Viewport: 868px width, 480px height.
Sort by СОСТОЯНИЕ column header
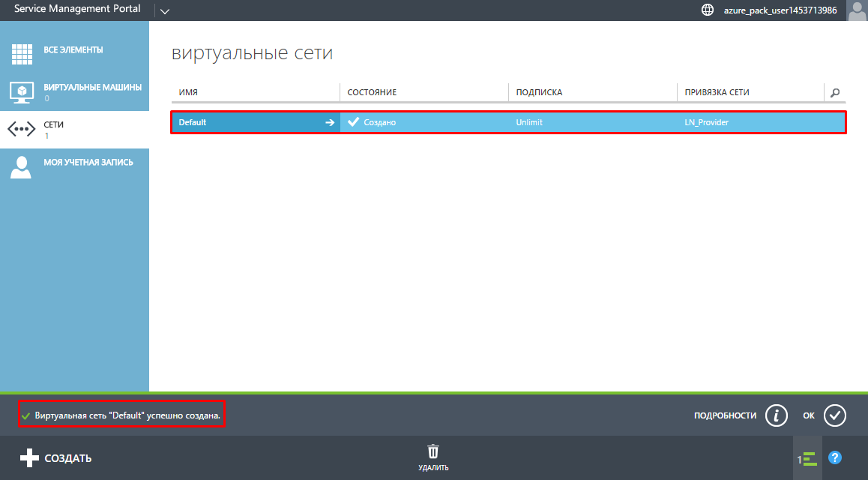[372, 92]
